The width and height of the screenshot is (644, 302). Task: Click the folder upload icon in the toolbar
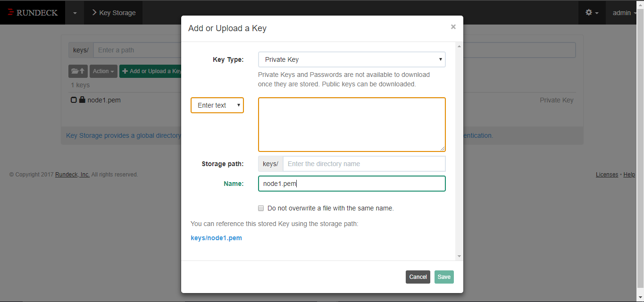point(78,71)
